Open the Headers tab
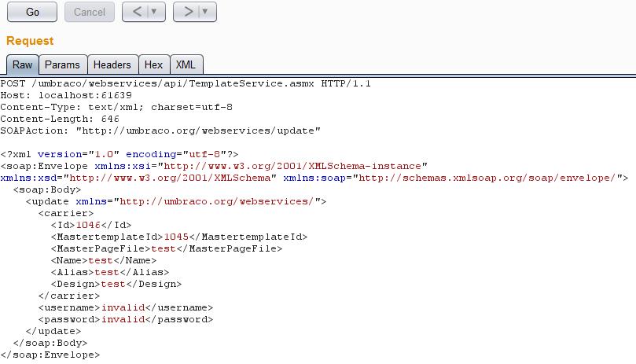 click(112, 65)
